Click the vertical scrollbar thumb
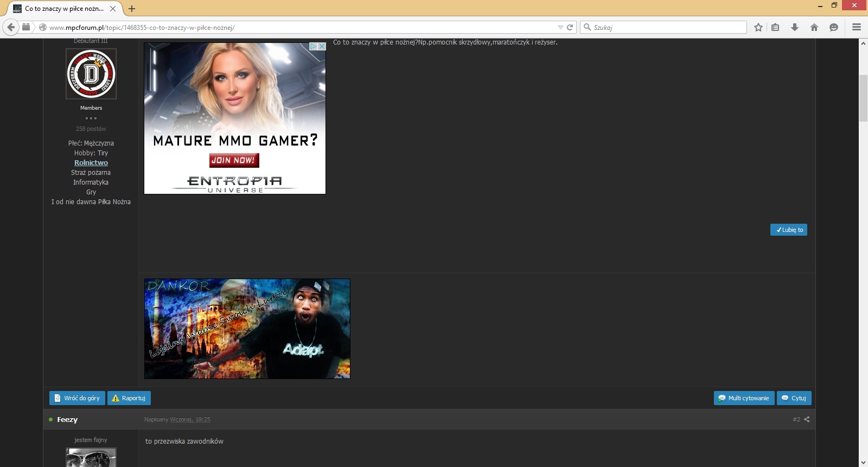Image resolution: width=868 pixels, height=467 pixels. point(863,98)
